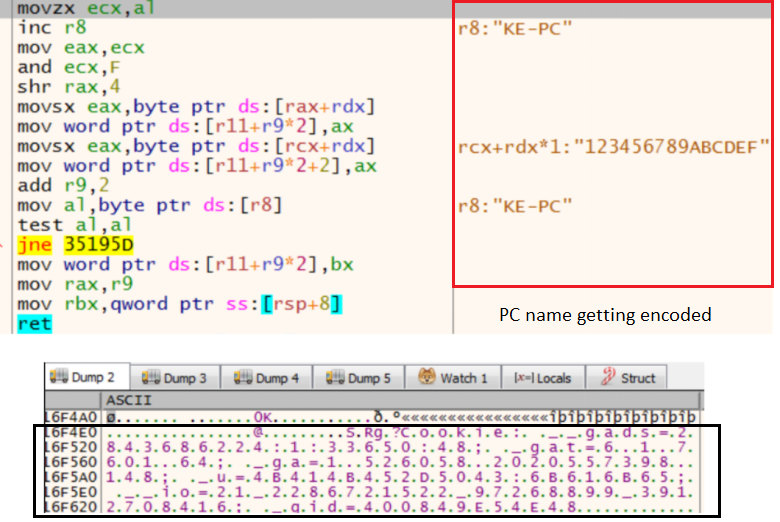Select dump address row ending 6F5E0
This screenshot has height=522, width=780.
coord(71,492)
